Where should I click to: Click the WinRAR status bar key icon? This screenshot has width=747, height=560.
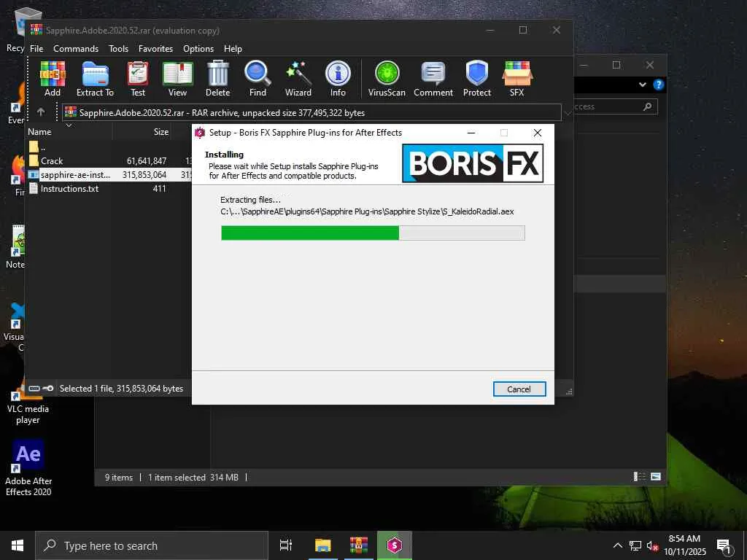tap(47, 389)
